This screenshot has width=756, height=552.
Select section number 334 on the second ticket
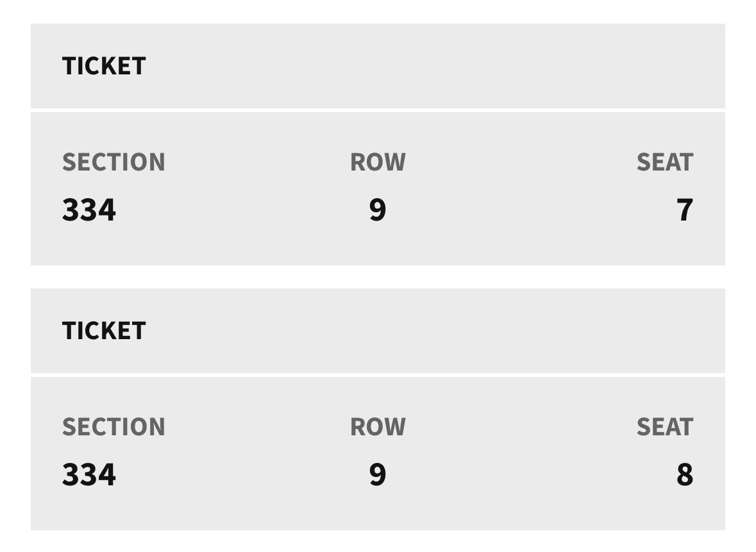point(89,475)
